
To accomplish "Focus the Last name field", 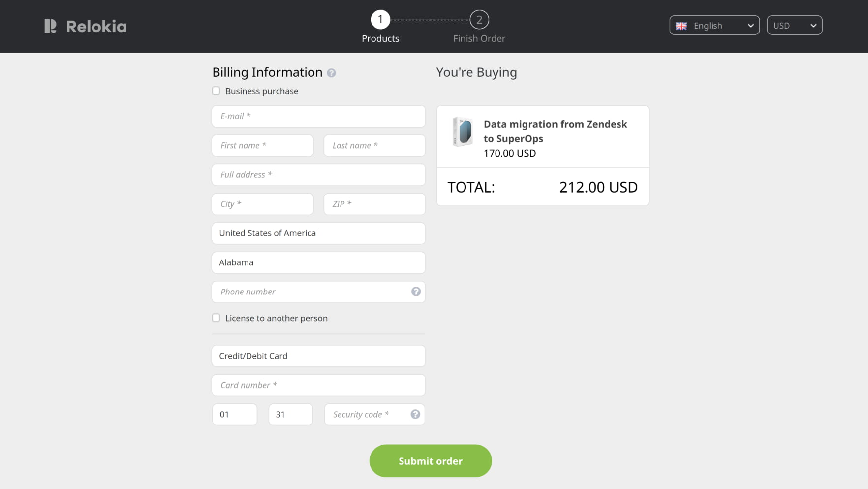I will point(374,146).
